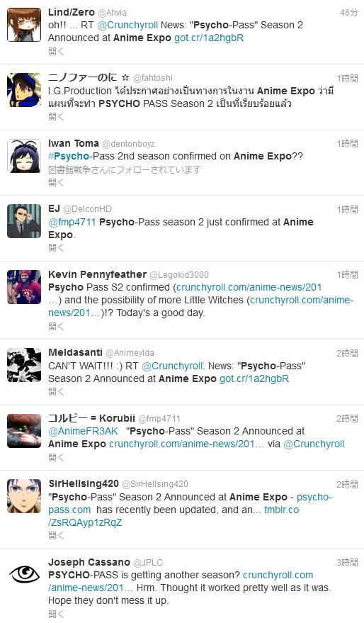
Task: Open the @JPLC username handle
Action: click(148, 563)
